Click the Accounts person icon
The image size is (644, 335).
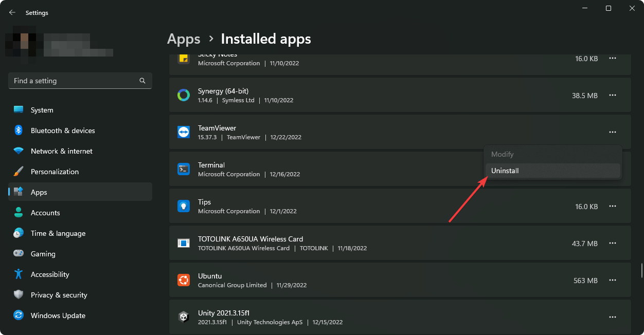click(19, 213)
